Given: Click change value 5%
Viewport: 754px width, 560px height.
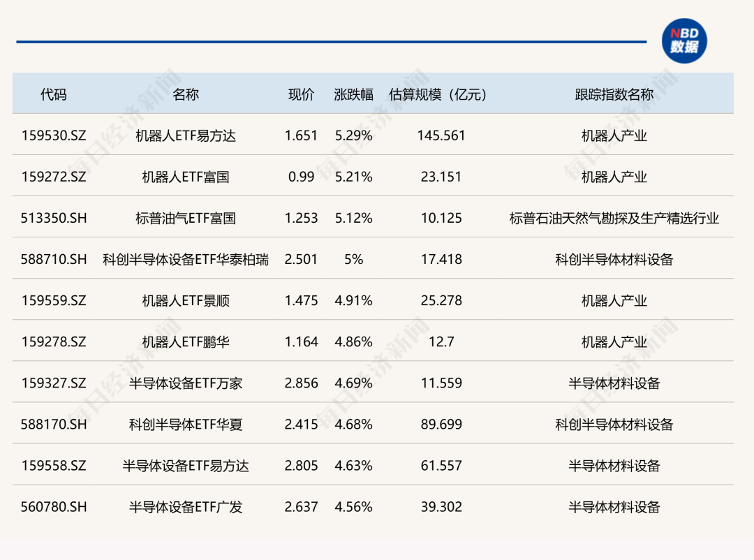Looking at the screenshot, I should (x=353, y=260).
